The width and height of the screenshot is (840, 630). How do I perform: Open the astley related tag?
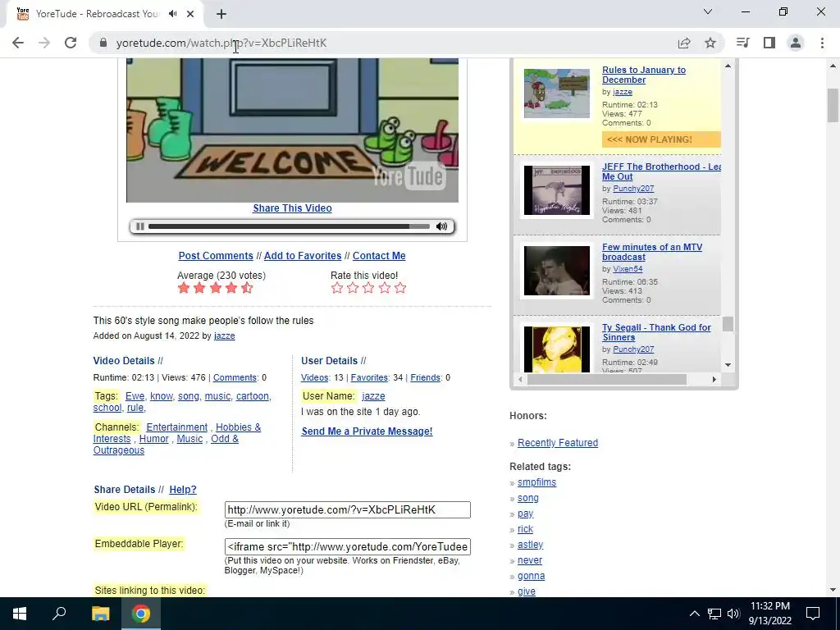[531, 545]
